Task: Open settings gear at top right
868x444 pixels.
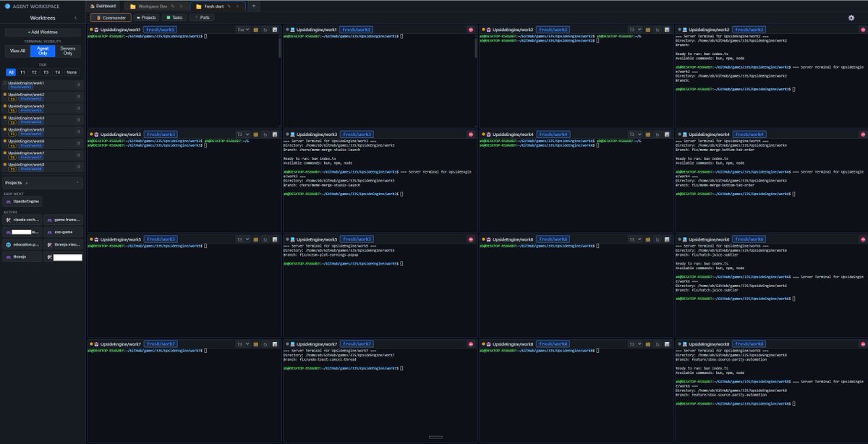Action: click(x=851, y=17)
